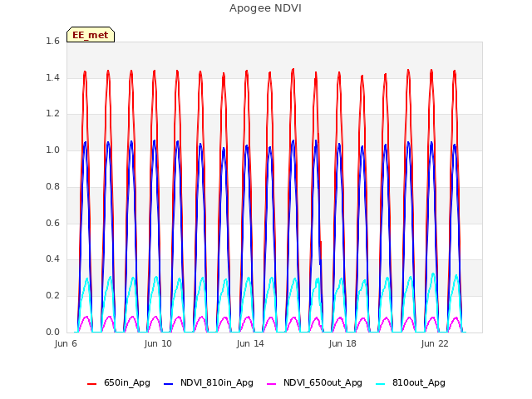Image resolution: width=532 pixels, height=399 pixels.
Task: Click the Apogee NDVI chart title
Action: pyautogui.click(x=265, y=8)
